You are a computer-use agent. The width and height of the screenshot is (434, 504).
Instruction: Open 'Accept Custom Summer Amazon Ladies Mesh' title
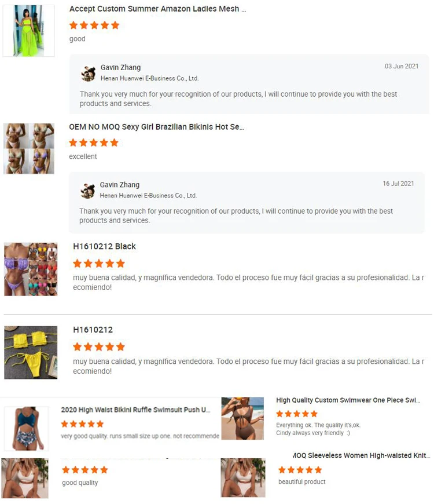[x=157, y=9]
